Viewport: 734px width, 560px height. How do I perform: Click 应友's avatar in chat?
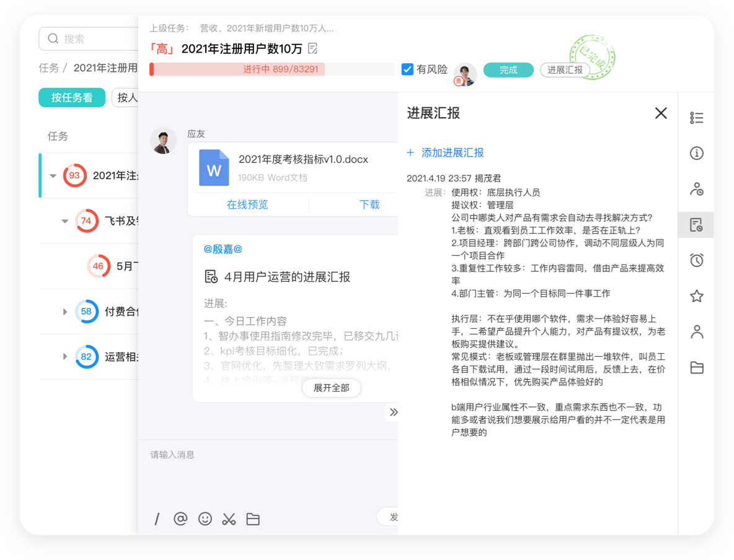coord(163,141)
